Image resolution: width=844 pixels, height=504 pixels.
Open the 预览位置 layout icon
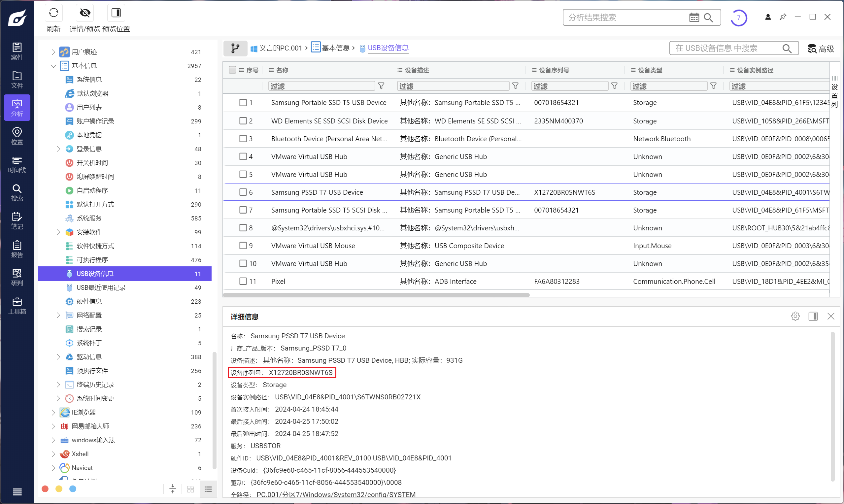pyautogui.click(x=116, y=13)
